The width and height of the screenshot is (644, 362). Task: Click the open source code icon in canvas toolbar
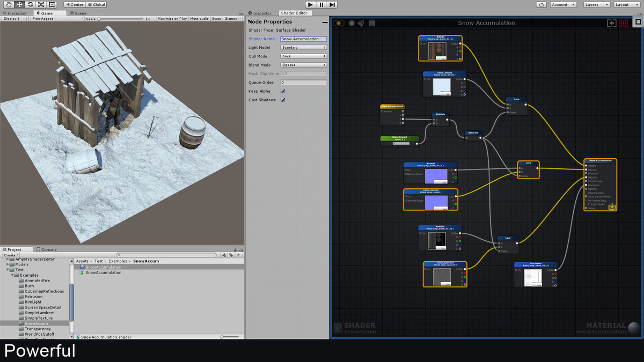372,23
